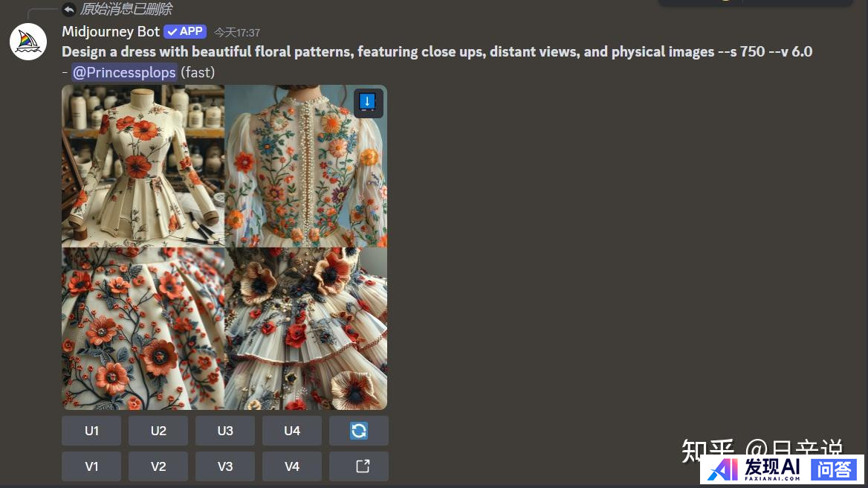Open the @Princessplops mention
Image resolution: width=868 pixels, height=488 pixels.
pos(124,73)
